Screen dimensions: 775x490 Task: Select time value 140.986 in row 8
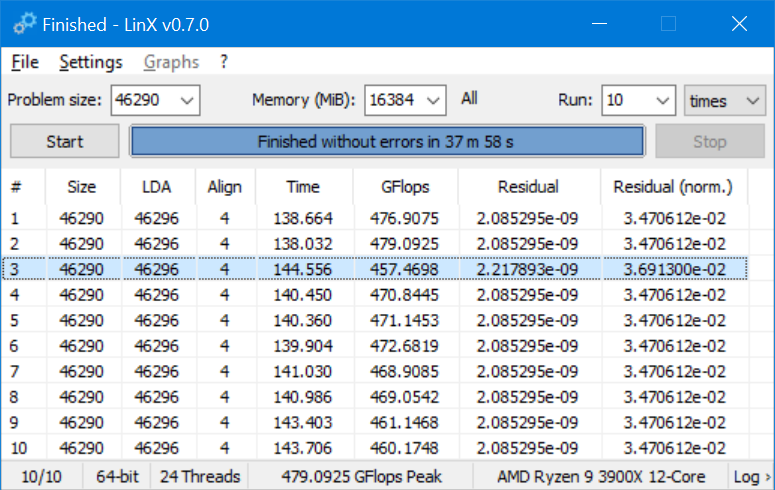[x=302, y=397]
